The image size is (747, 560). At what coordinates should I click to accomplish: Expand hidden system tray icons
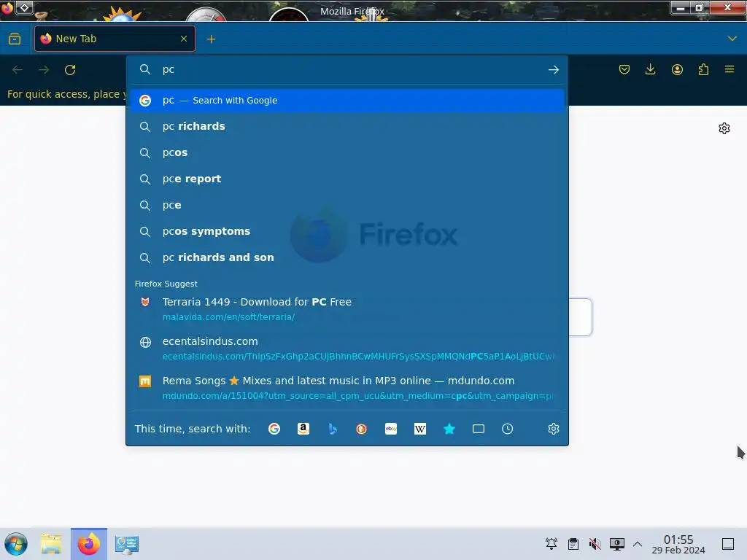coord(638,544)
